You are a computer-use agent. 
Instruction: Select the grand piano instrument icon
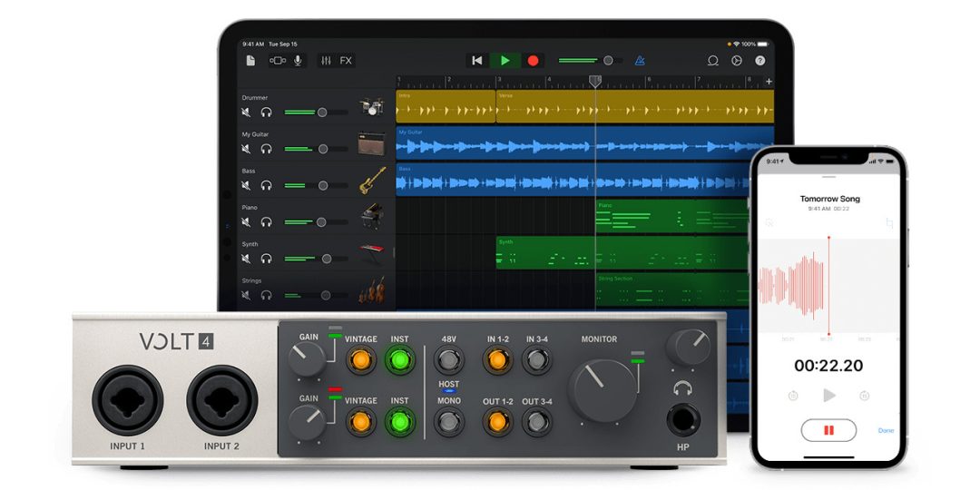372,216
